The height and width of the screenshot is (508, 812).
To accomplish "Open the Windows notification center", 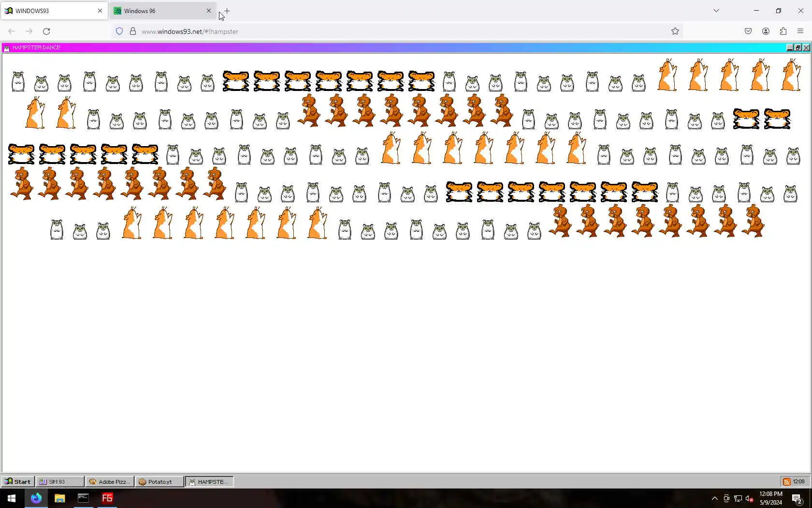I will coord(797,498).
